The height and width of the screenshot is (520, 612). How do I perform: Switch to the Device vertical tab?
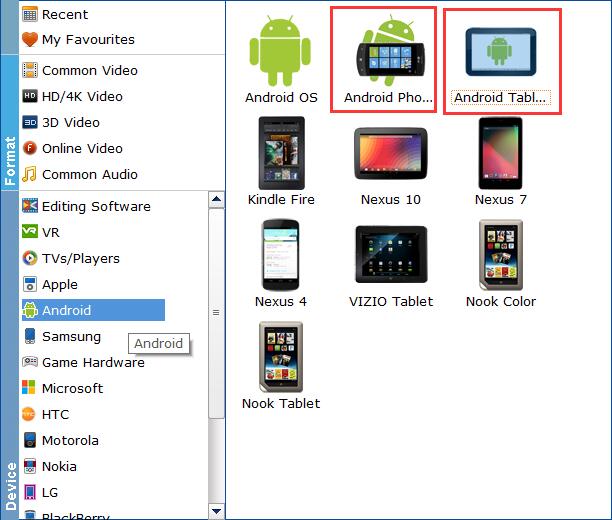click(x=9, y=355)
